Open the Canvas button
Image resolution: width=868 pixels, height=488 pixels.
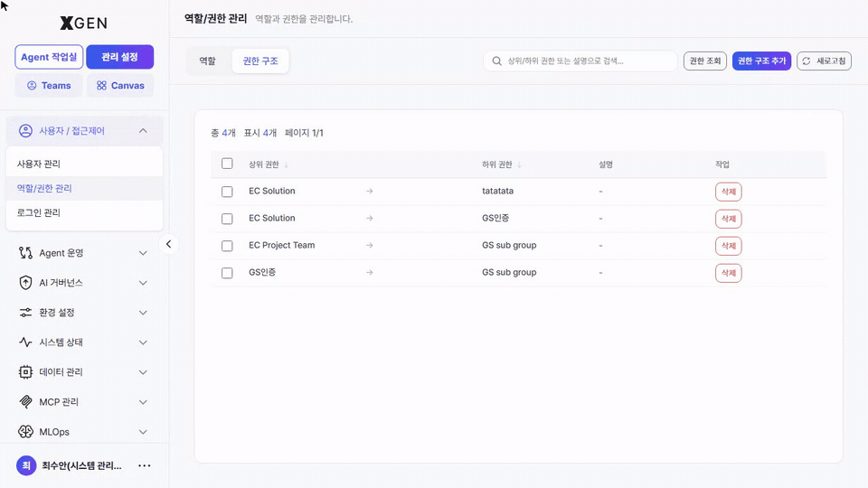[120, 86]
